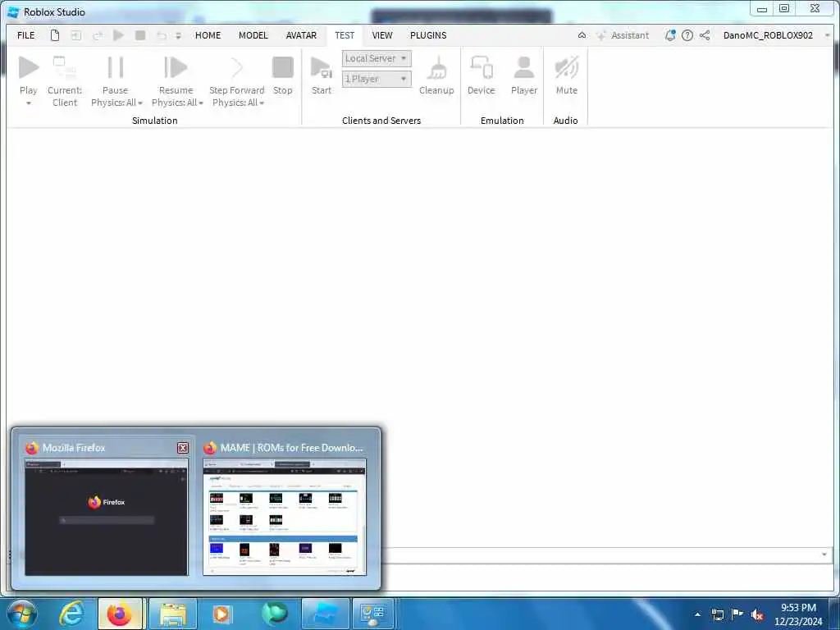This screenshot has height=630, width=840.
Task: Show hidden system tray icons
Action: [x=697, y=614]
